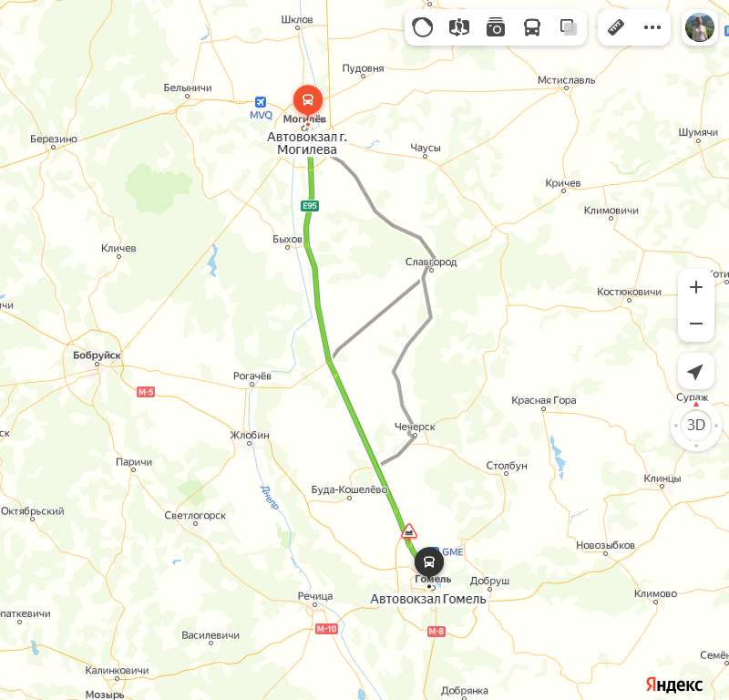The height and width of the screenshot is (700, 729).
Task: Click the black Gomel bus station marker
Action: [428, 561]
